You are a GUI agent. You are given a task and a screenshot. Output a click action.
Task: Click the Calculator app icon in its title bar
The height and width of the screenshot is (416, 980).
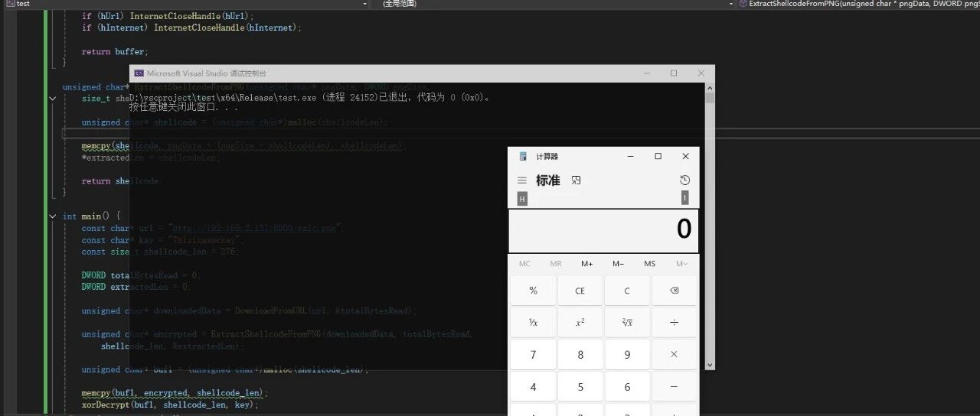523,156
